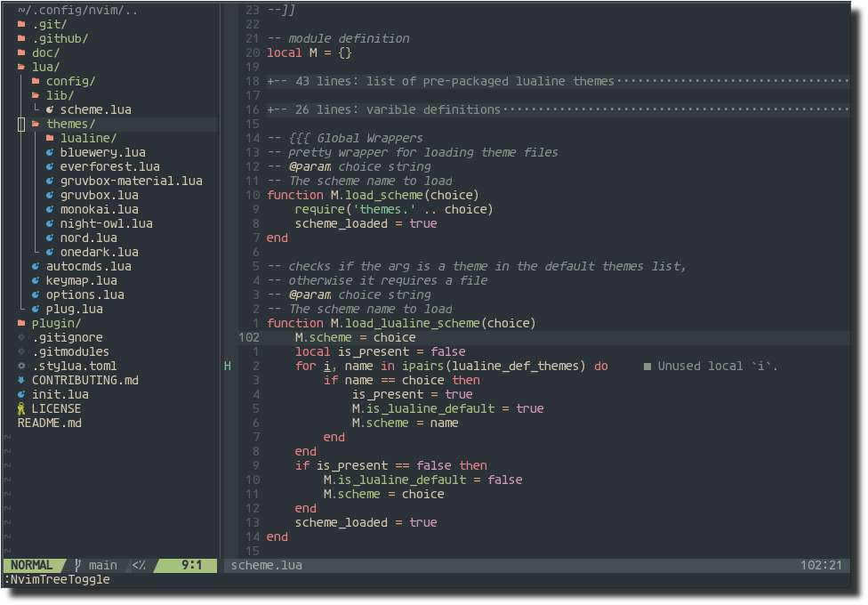
Task: Place cursor on line M.scheme = choice
Action: pos(356,337)
